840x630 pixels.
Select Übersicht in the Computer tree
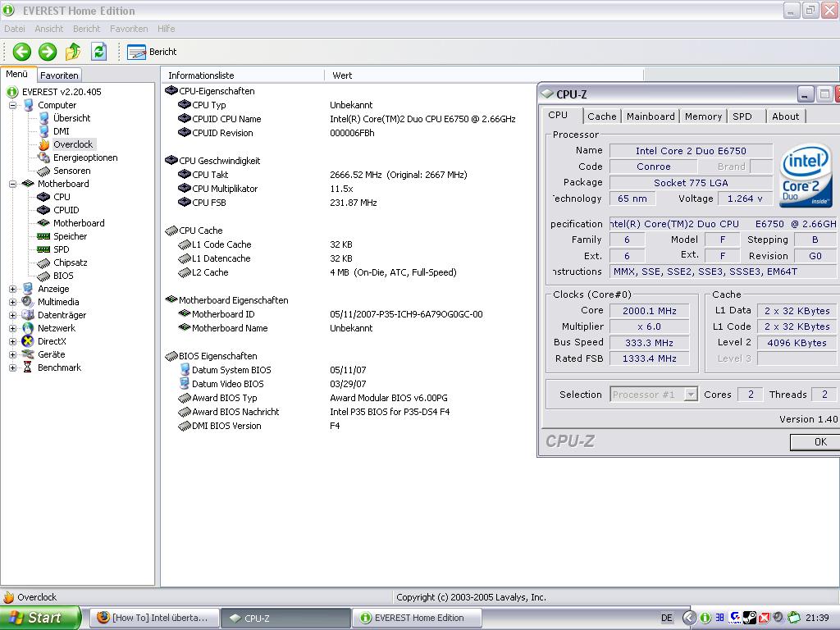click(72, 118)
